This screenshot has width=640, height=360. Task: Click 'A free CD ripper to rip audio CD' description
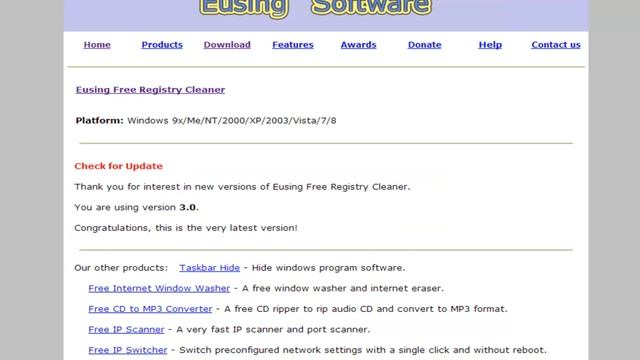[x=366, y=309]
